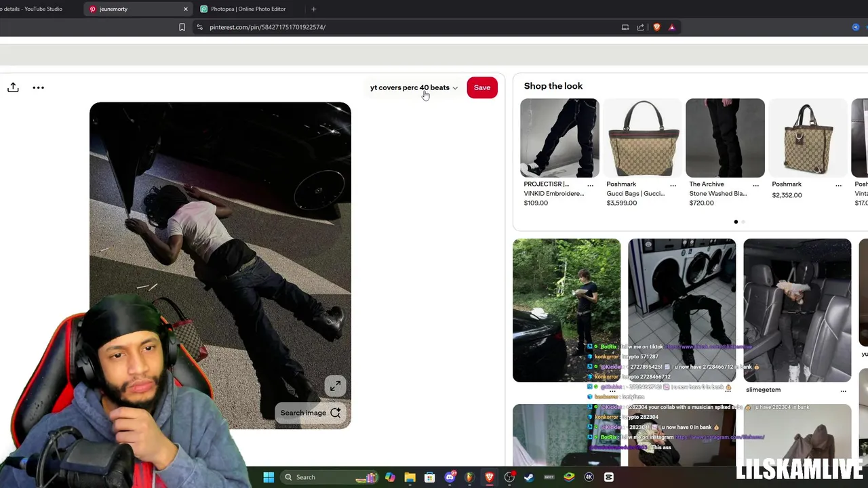Close the jeunemorty tab
This screenshot has height=488, width=868.
(185, 9)
